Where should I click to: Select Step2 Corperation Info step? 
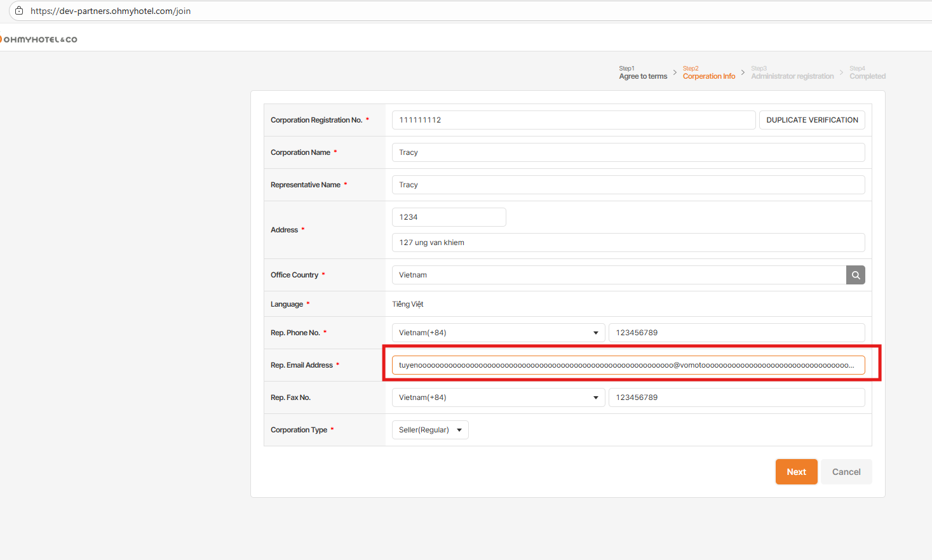click(708, 73)
